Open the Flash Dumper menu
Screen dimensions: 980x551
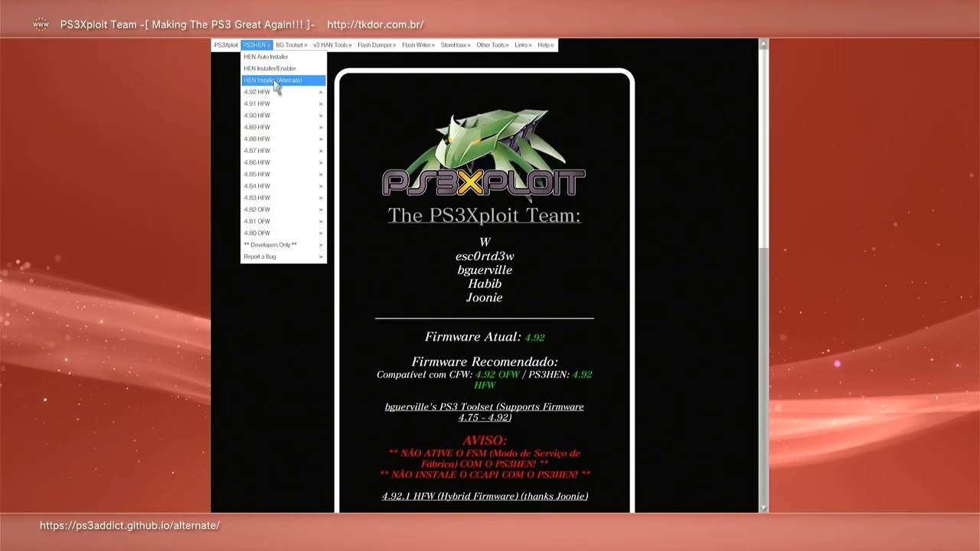coord(377,45)
